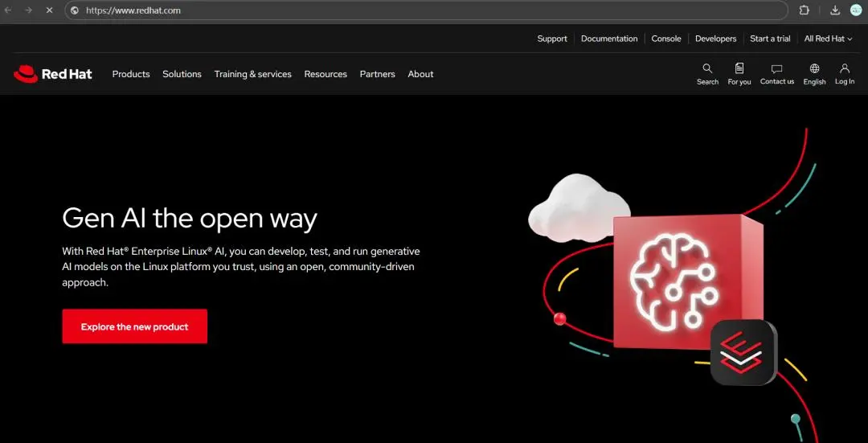The height and width of the screenshot is (443, 868).
Task: Click the Gen AI the open way heading
Action: click(x=190, y=218)
